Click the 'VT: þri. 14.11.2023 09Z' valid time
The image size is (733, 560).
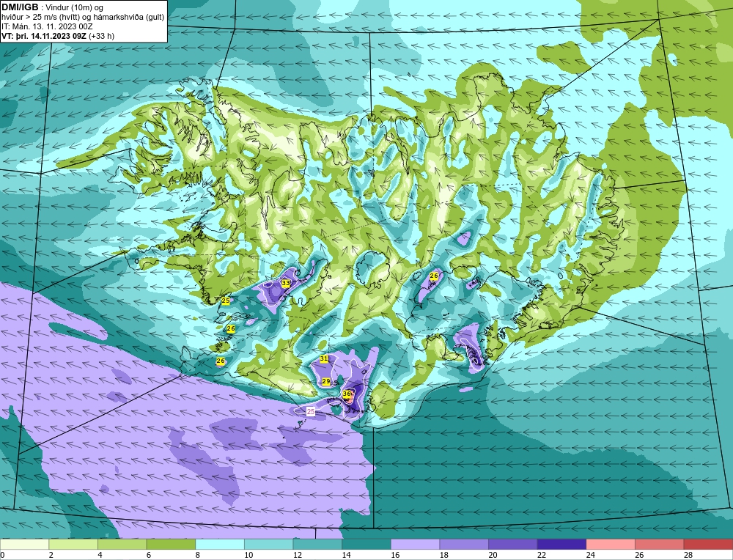click(x=44, y=36)
